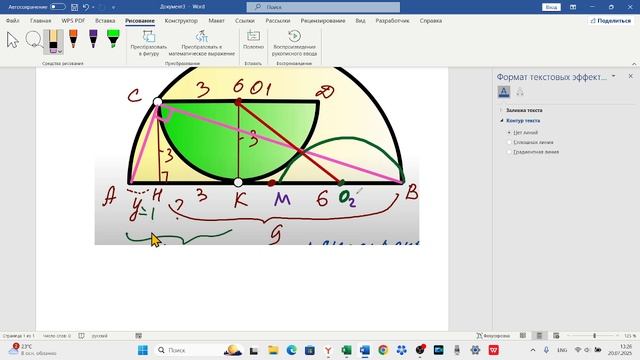Viewport: 640px width, 360px height.
Task: Choose the green highlighter
Action: click(113, 39)
